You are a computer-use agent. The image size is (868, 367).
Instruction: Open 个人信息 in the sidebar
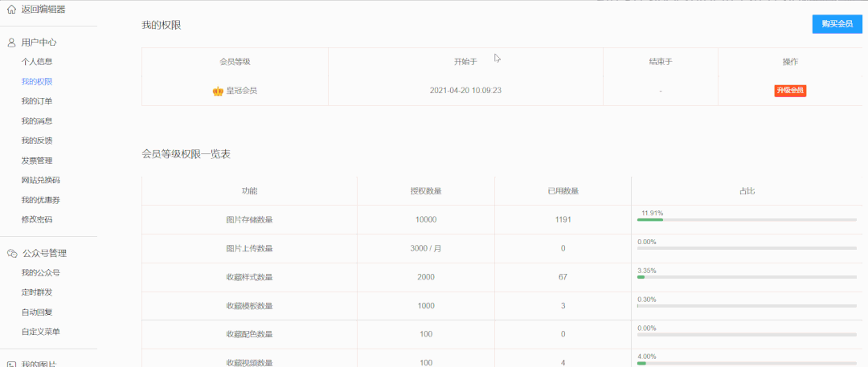click(37, 62)
